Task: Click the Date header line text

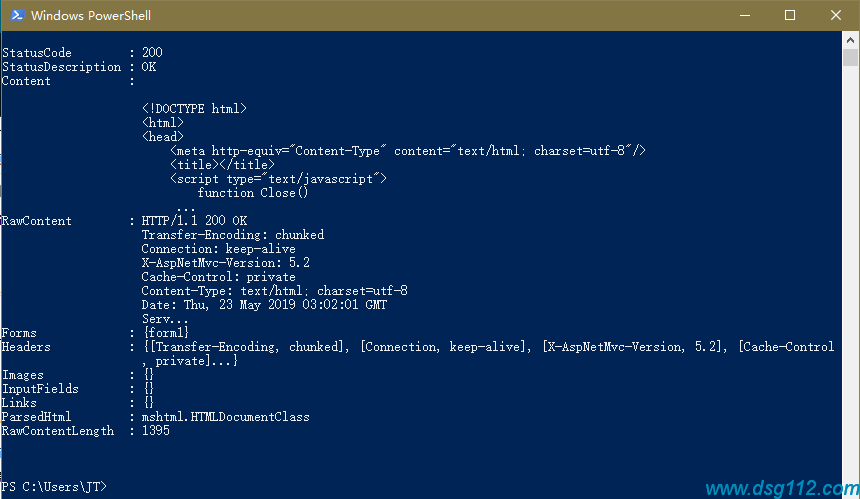Action: click(x=264, y=305)
